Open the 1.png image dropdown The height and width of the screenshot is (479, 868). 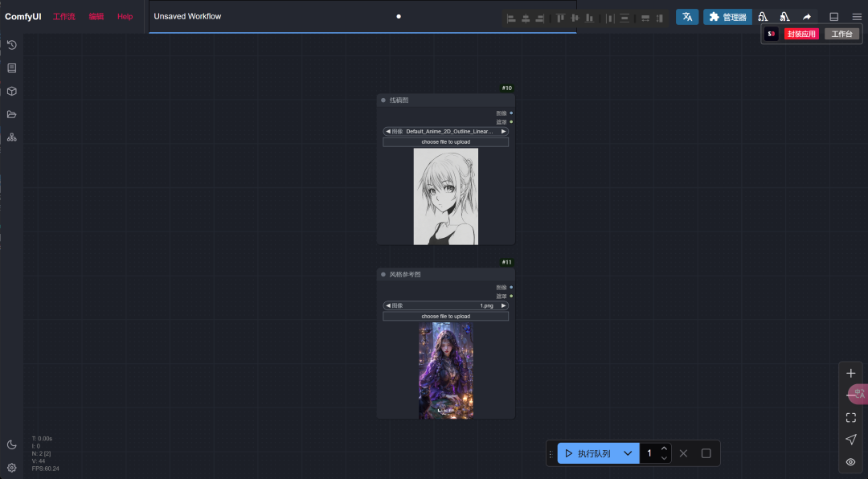[x=445, y=305]
